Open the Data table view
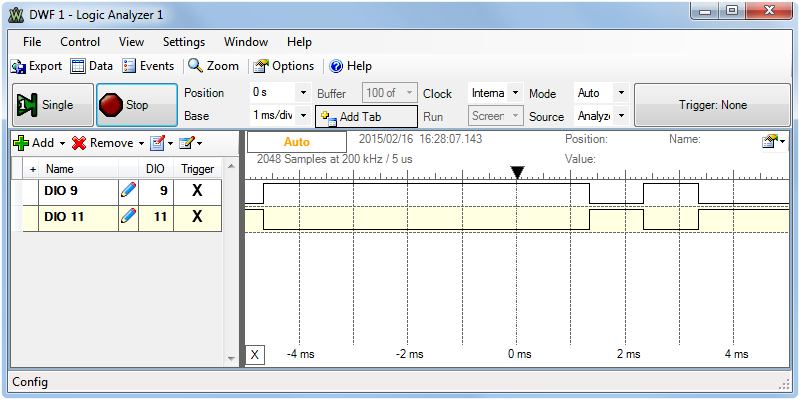Screen dimensions: 799x399 (78, 66)
